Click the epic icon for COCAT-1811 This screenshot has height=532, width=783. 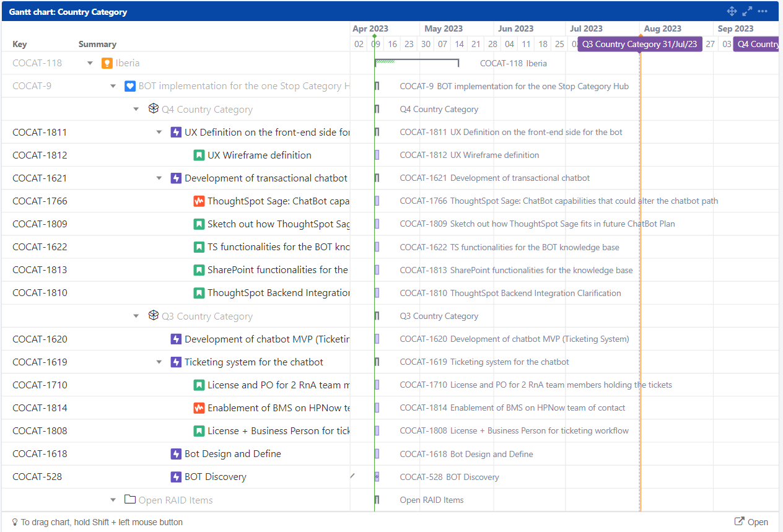click(176, 132)
